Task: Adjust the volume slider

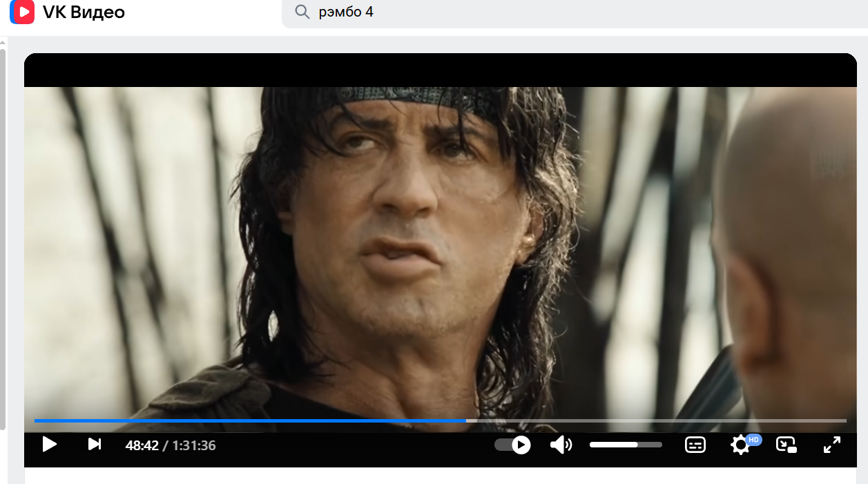Action: 626,445
